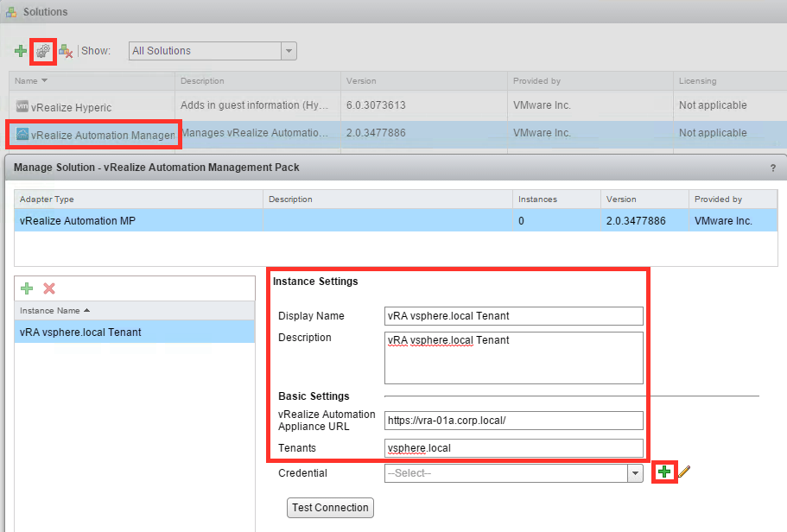Image resolution: width=787 pixels, height=532 pixels.
Task: Select the vRA vsphere.local Tenant instance
Action: point(134,332)
